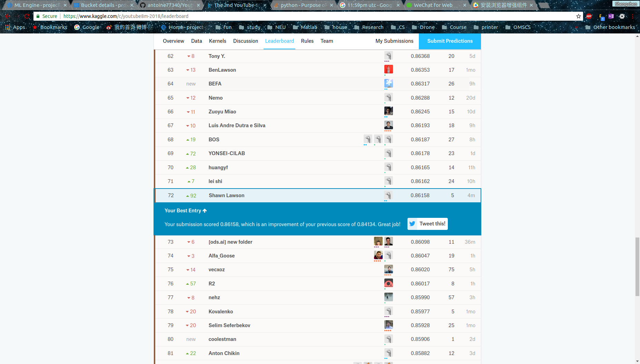This screenshot has height=364, width=640.
Task: Click Alfa_Goose's first member avatar
Action: [x=378, y=255]
